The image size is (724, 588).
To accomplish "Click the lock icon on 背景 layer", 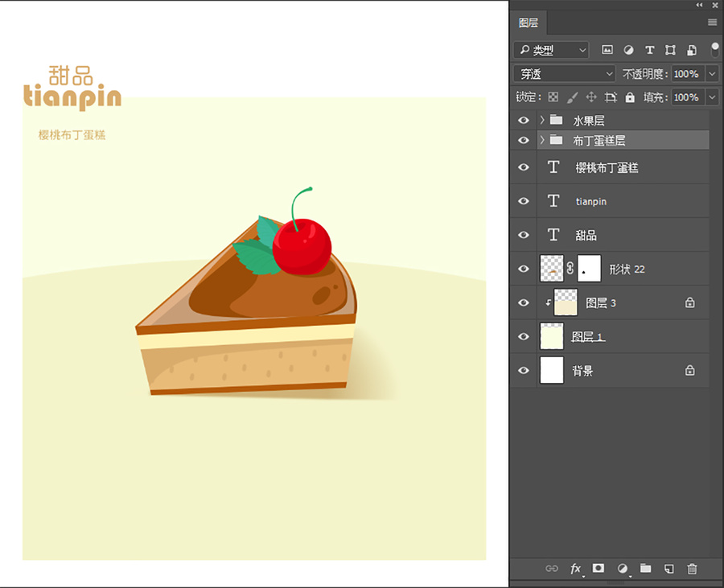I will click(x=690, y=370).
